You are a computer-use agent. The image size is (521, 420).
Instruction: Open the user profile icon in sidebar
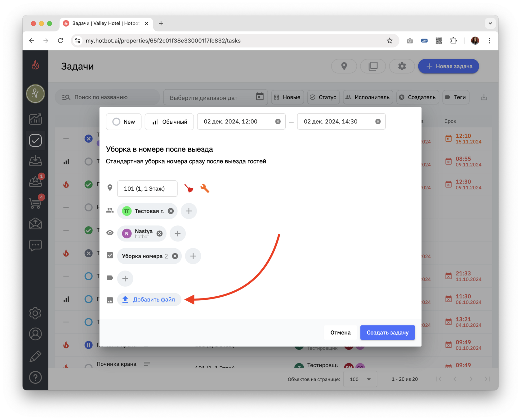click(x=35, y=334)
